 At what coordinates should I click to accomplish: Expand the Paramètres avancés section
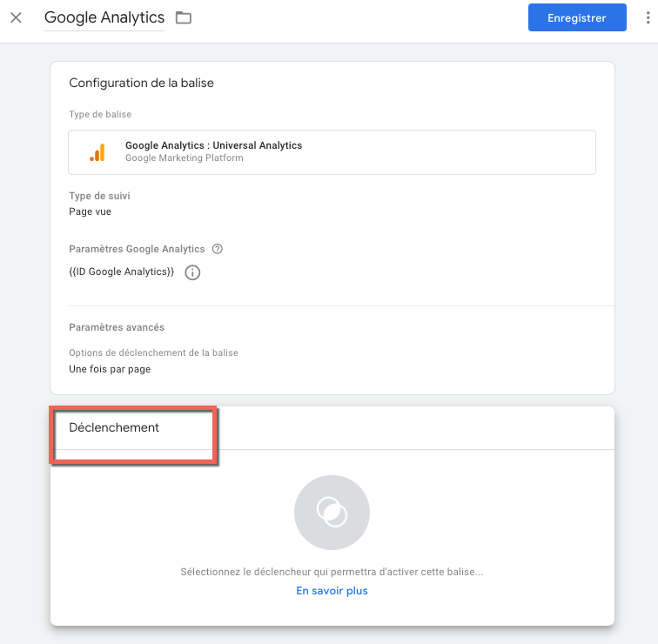tap(117, 327)
